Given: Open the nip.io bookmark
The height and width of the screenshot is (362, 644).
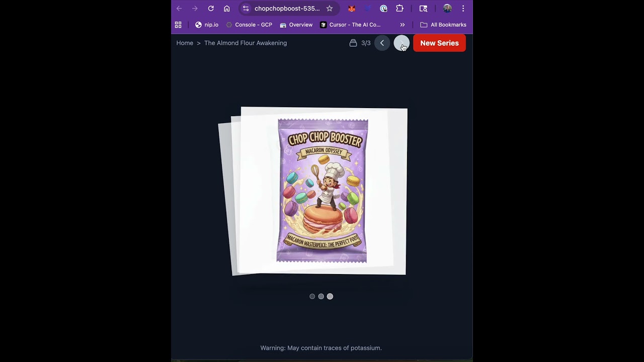Looking at the screenshot, I should click(x=207, y=25).
